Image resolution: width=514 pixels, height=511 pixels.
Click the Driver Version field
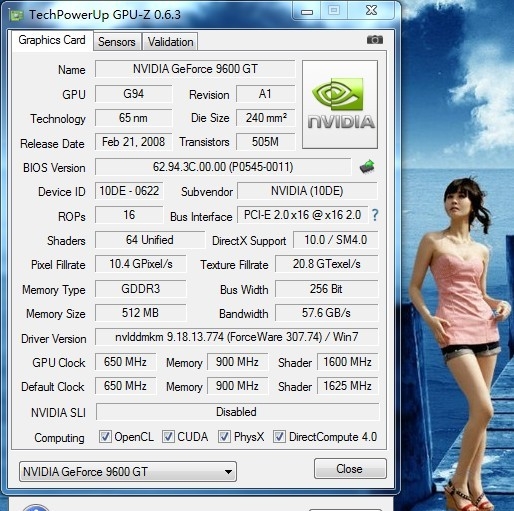pos(237,337)
